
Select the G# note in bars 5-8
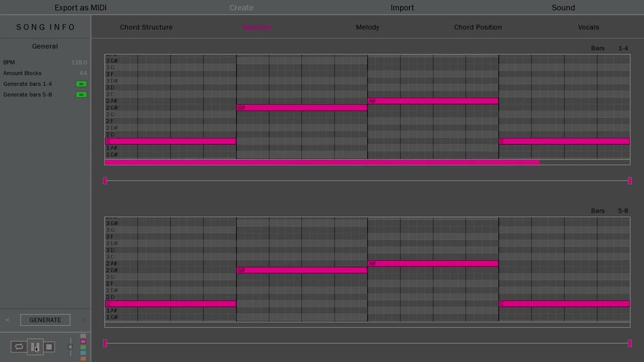click(x=302, y=270)
